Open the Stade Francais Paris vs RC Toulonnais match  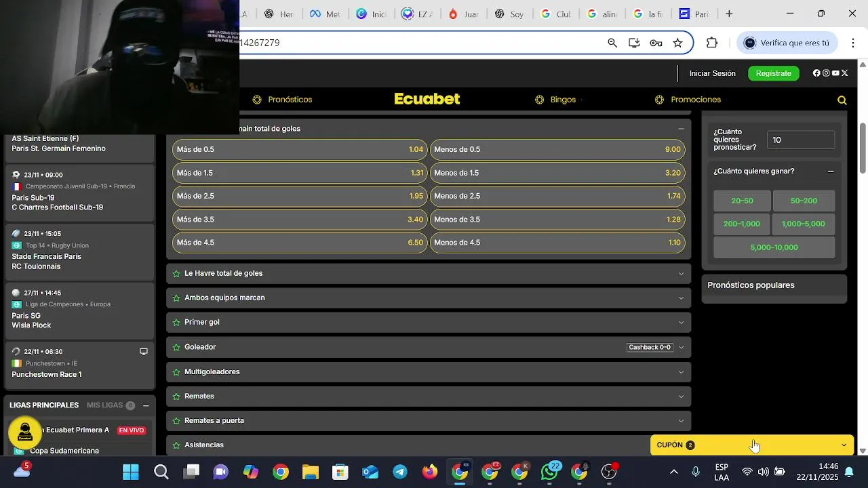pos(79,251)
